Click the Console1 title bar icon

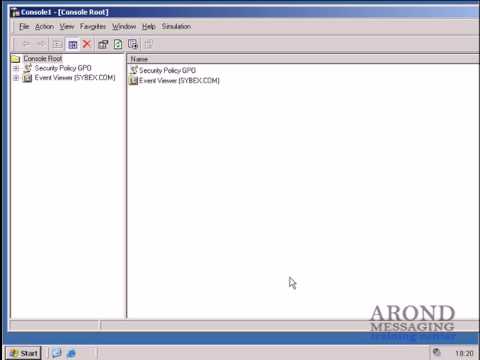(x=15, y=13)
